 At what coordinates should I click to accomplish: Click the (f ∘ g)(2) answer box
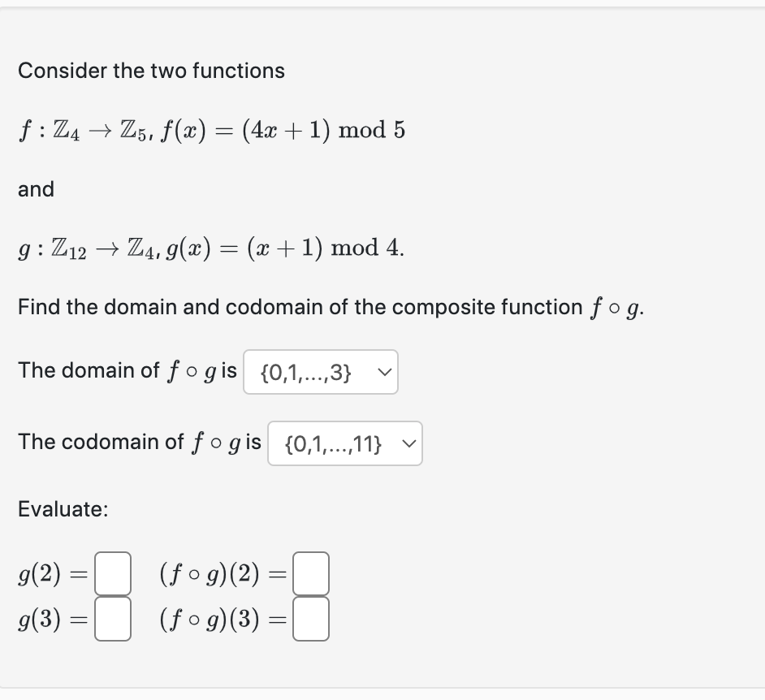point(311,574)
